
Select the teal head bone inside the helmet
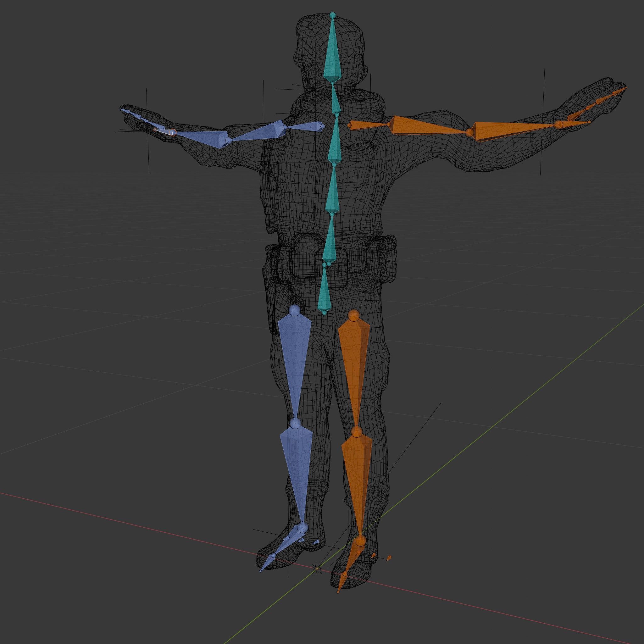click(333, 53)
